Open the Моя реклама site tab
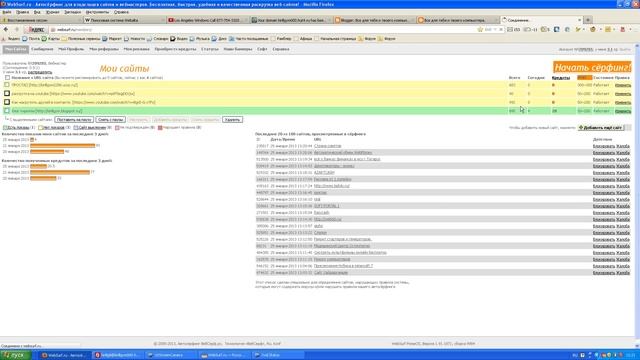 pos(137,49)
